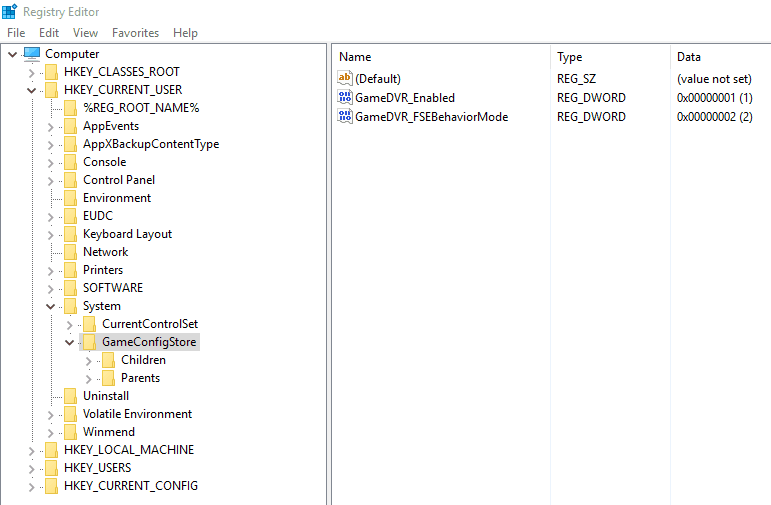
Task: Click the HKEY_LOCAL_MACHINE folder icon
Action: [x=52, y=450]
